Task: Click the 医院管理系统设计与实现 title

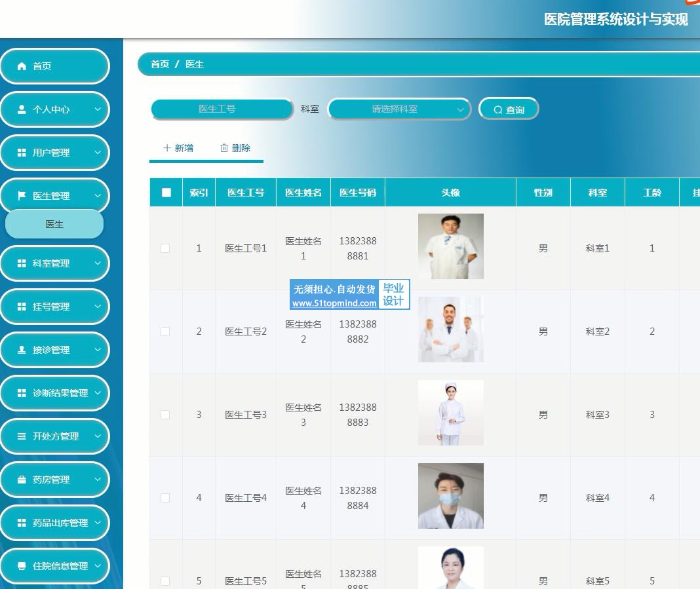Action: (616, 19)
